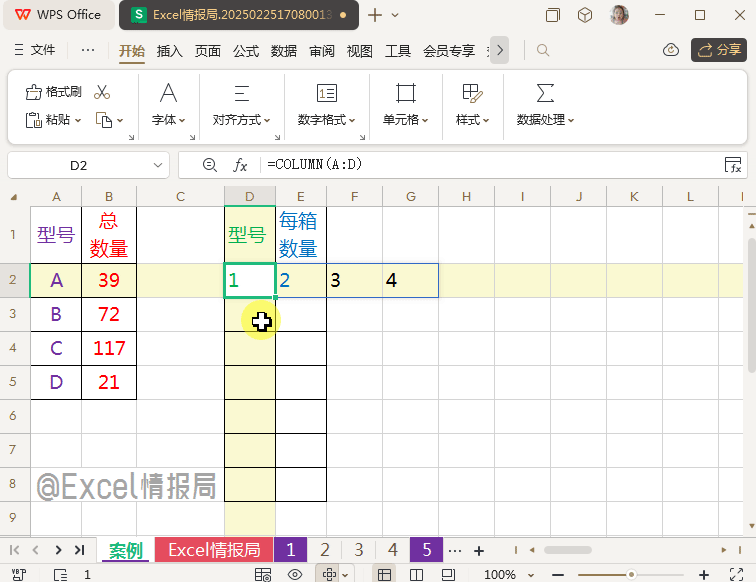
Task: Expand the Name Box dropdown arrow
Action: (158, 165)
